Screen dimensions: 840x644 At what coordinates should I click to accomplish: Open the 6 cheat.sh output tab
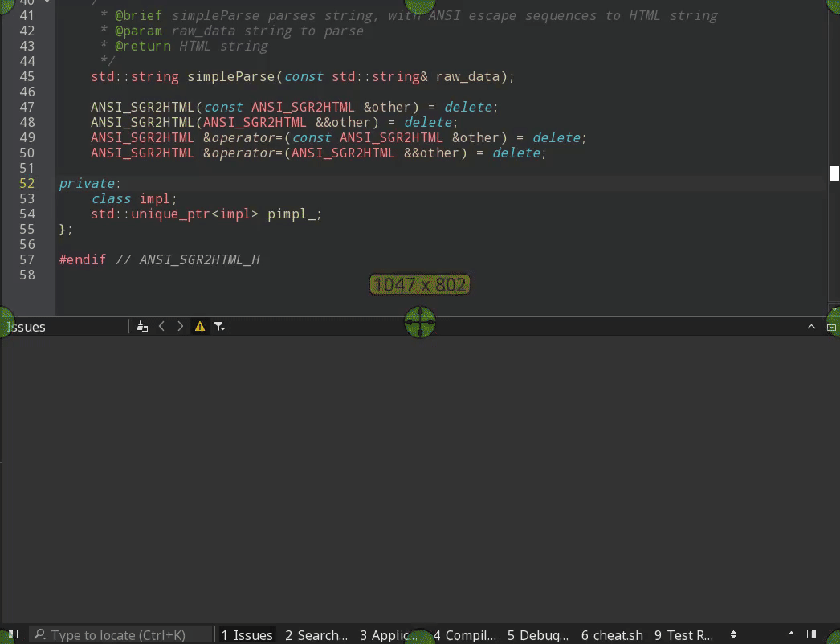(x=612, y=635)
